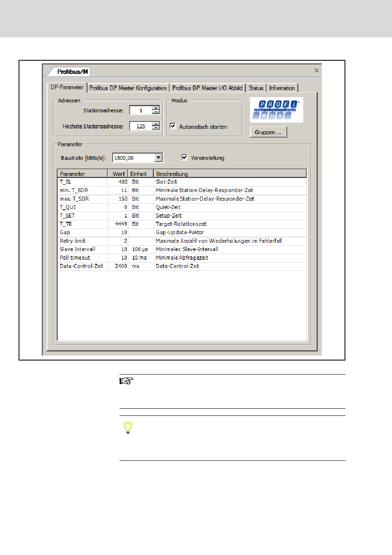The image size is (392, 555).
Task: Click the Baudrate combo box value 1500,00
Action: pos(134,158)
